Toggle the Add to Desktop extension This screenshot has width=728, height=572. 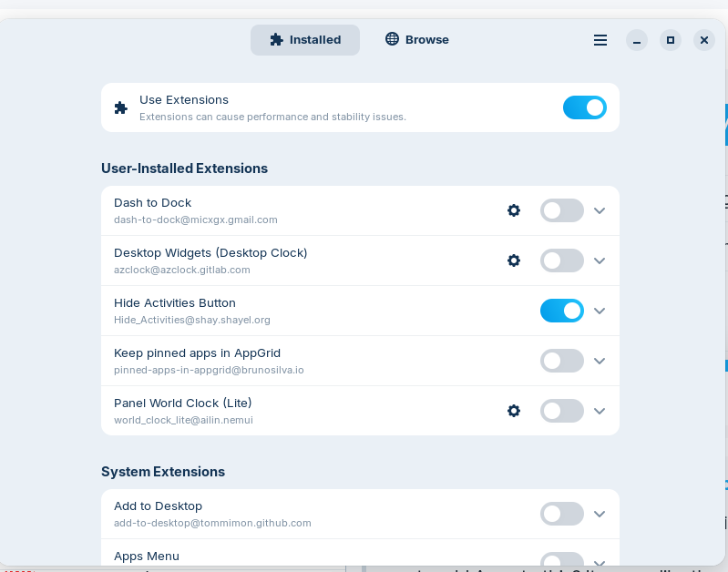(x=562, y=514)
